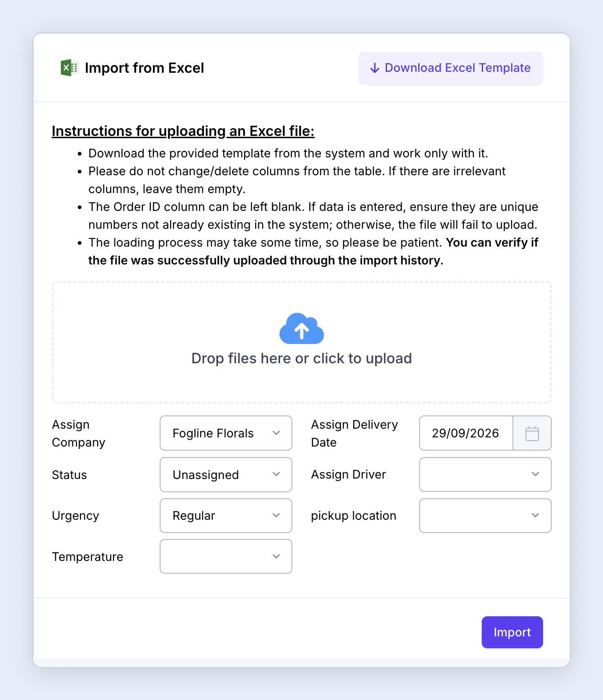Viewport: 603px width, 700px height.
Task: Open the pickup location dropdown
Action: tap(485, 516)
